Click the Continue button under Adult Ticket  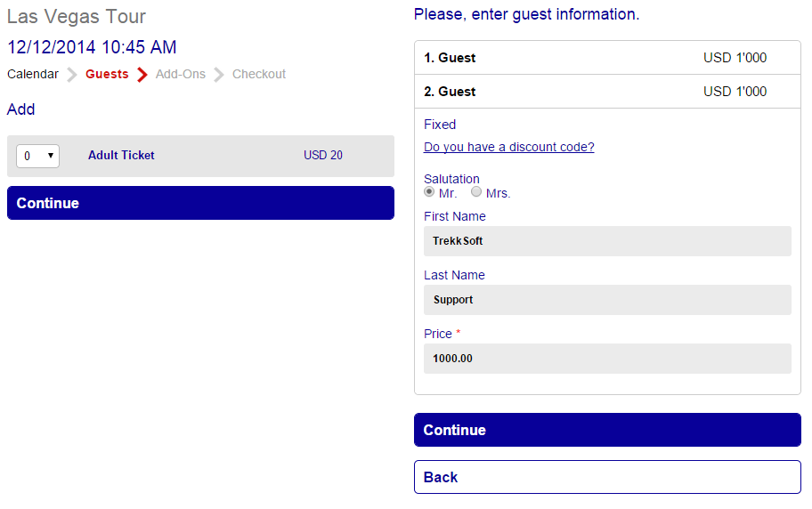coord(200,203)
